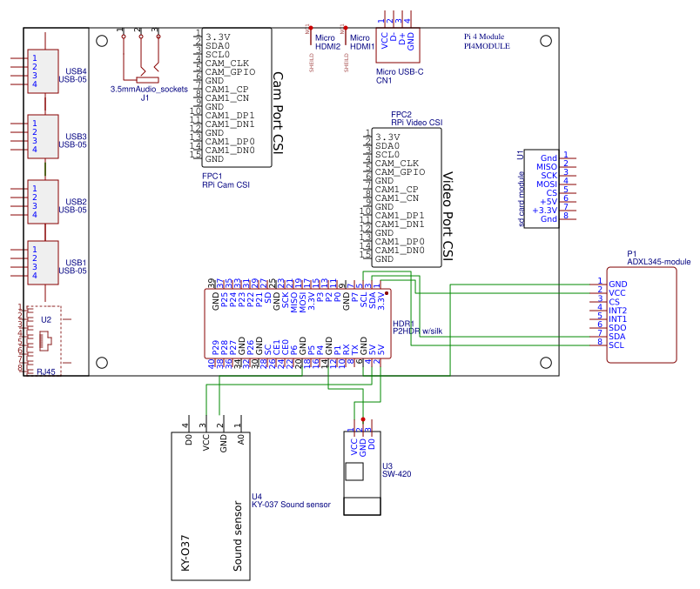Select the USB3 connector symbol
Image resolution: width=700 pixels, height=589 pixels.
point(43,137)
